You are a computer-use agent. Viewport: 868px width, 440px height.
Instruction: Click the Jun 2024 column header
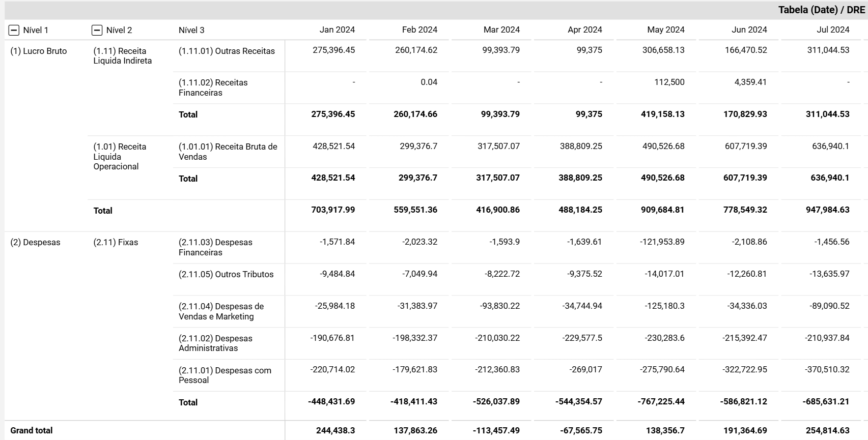[749, 30]
